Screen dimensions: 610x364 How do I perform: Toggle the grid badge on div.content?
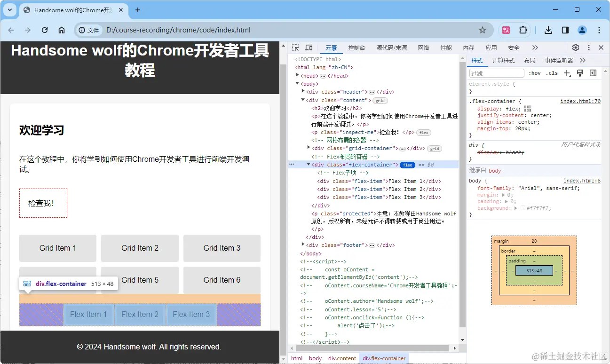click(380, 100)
